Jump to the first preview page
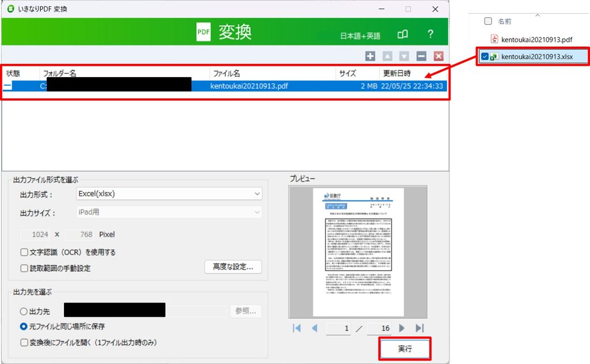590x364 pixels. pyautogui.click(x=297, y=328)
